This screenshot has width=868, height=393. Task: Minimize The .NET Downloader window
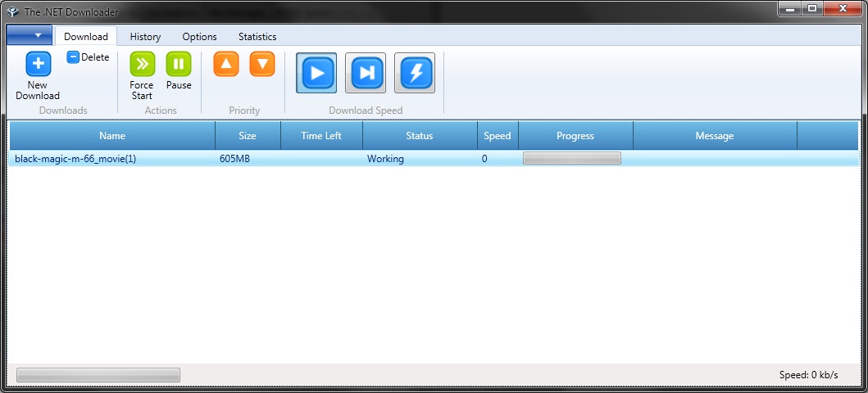coord(790,8)
